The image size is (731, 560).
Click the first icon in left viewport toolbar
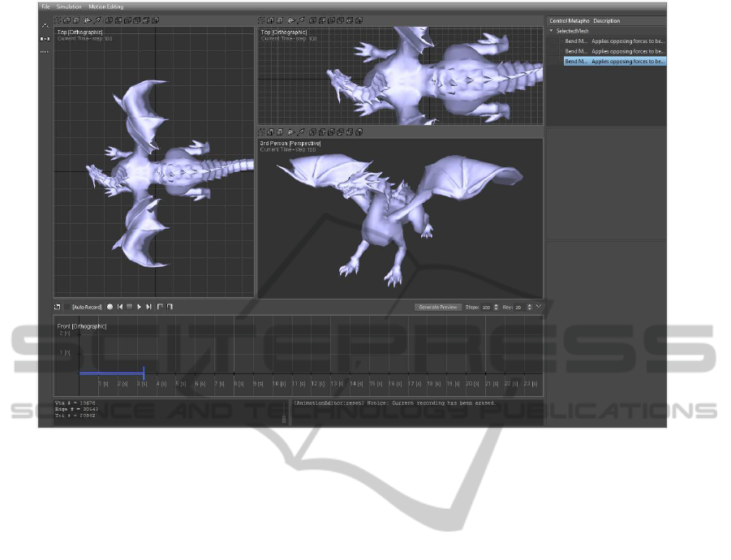pos(58,19)
